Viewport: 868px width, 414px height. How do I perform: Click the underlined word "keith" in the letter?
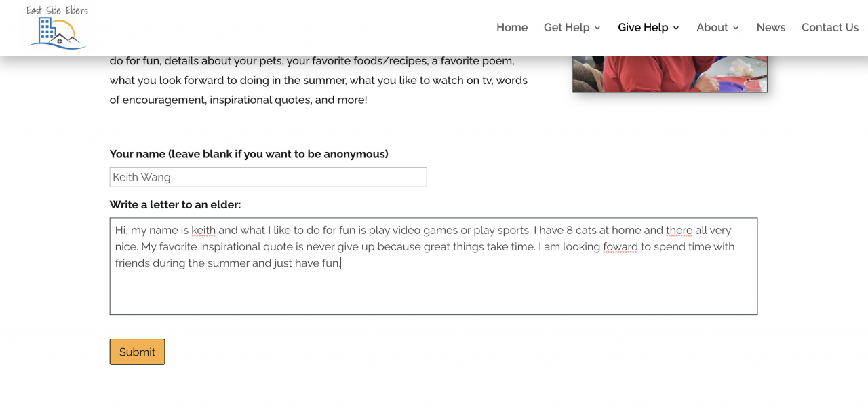(203, 231)
